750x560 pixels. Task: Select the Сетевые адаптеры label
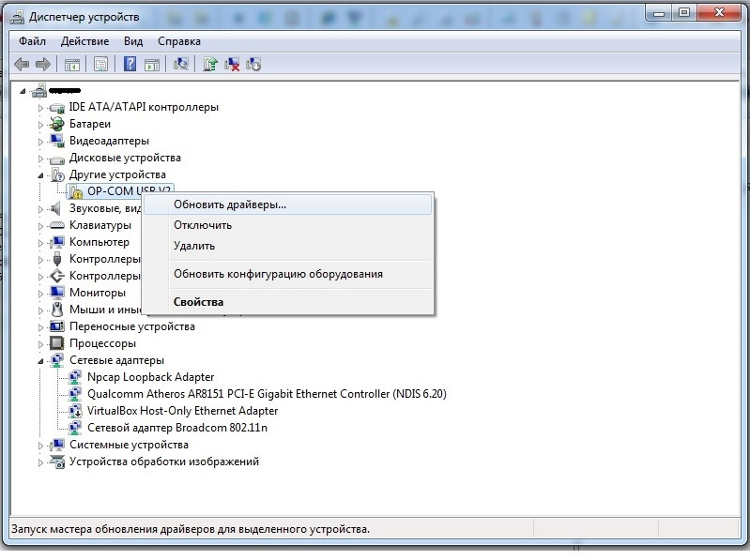pos(116,360)
